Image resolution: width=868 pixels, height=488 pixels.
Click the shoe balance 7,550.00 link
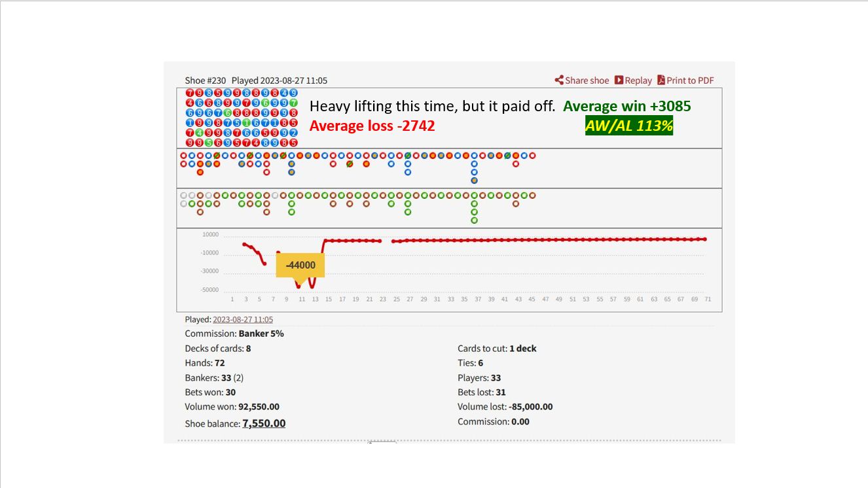[264, 423]
